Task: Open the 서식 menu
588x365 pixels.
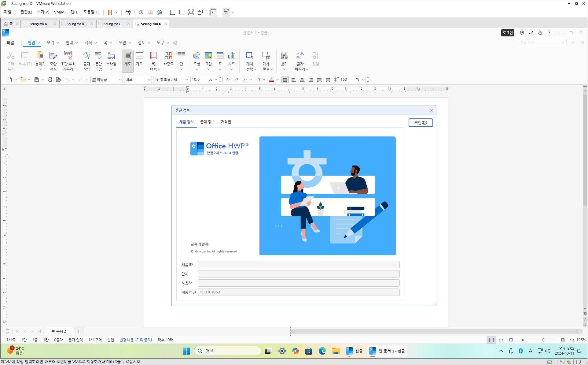Action: [88, 43]
